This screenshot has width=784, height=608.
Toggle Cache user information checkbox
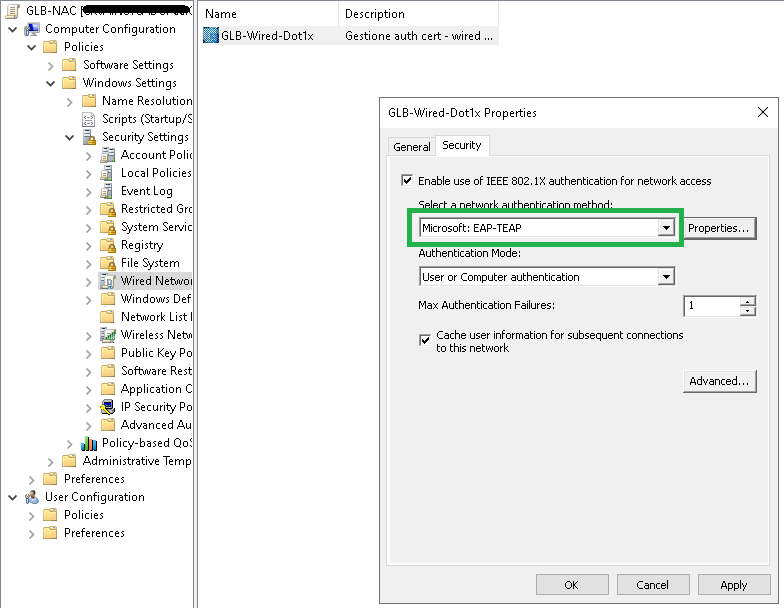tap(425, 340)
